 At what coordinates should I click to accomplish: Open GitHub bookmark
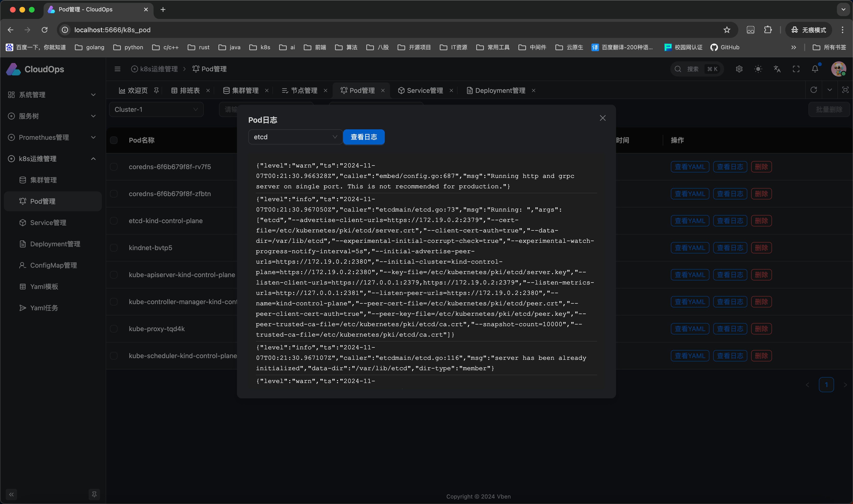[725, 47]
